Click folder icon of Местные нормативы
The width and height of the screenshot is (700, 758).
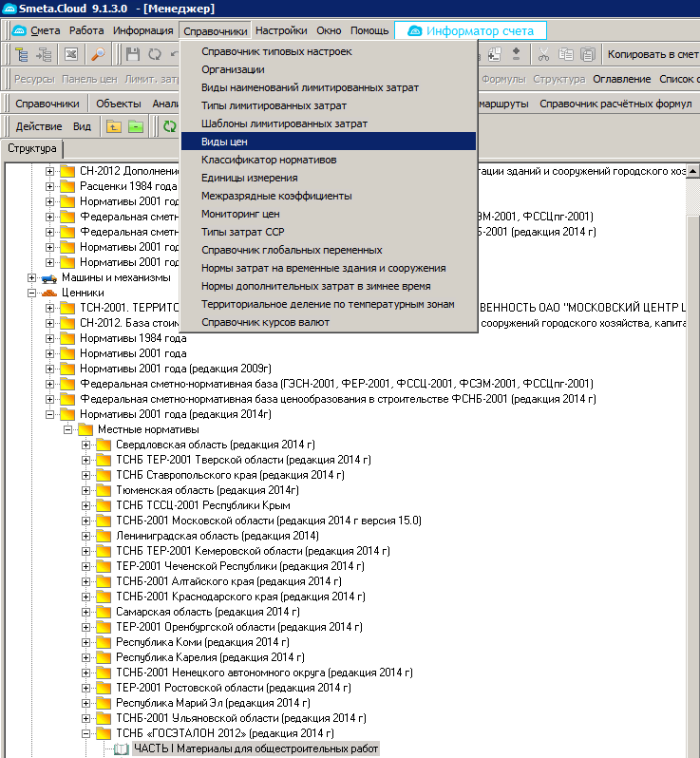[85, 429]
